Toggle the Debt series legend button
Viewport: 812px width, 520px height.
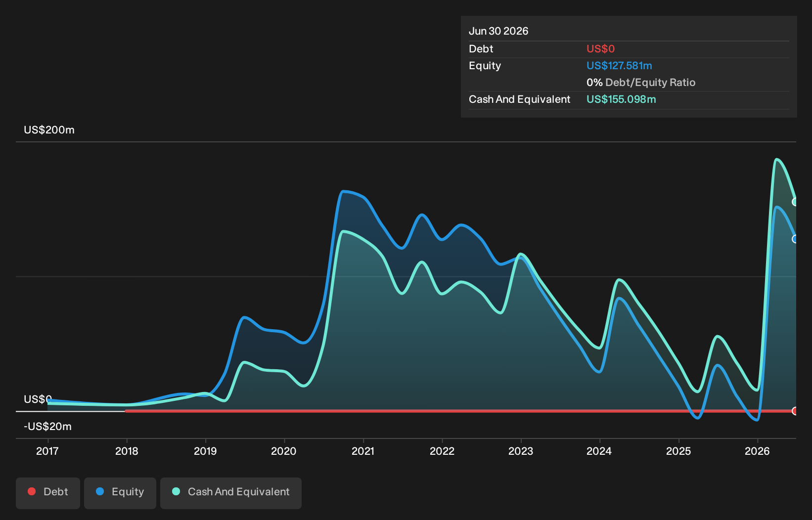click(x=48, y=493)
